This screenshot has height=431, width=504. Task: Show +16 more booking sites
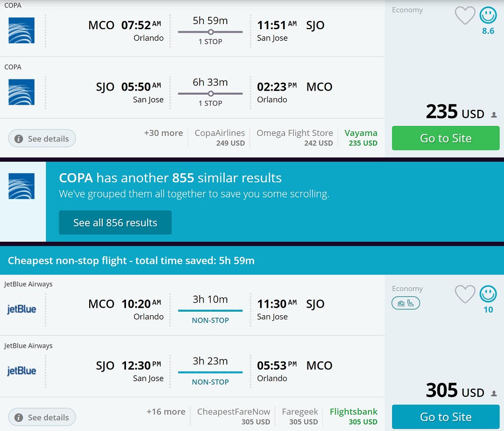(166, 412)
